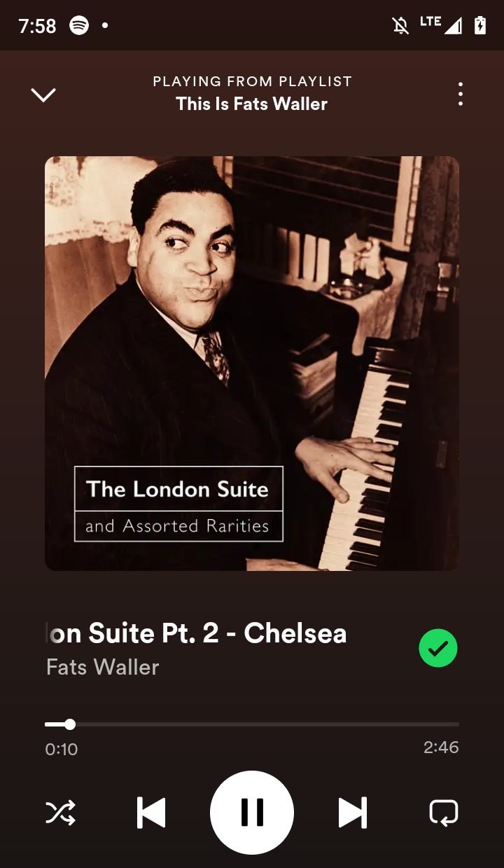Pause the current song

[252, 813]
